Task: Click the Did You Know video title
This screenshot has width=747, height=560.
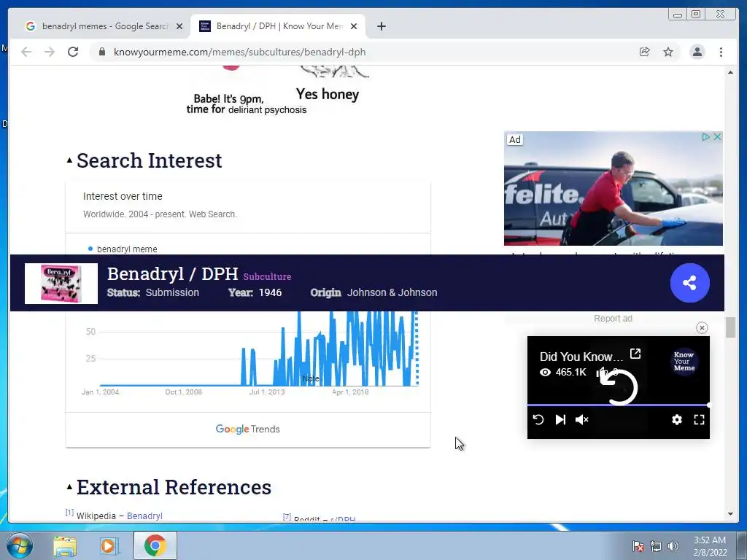Action: click(581, 357)
